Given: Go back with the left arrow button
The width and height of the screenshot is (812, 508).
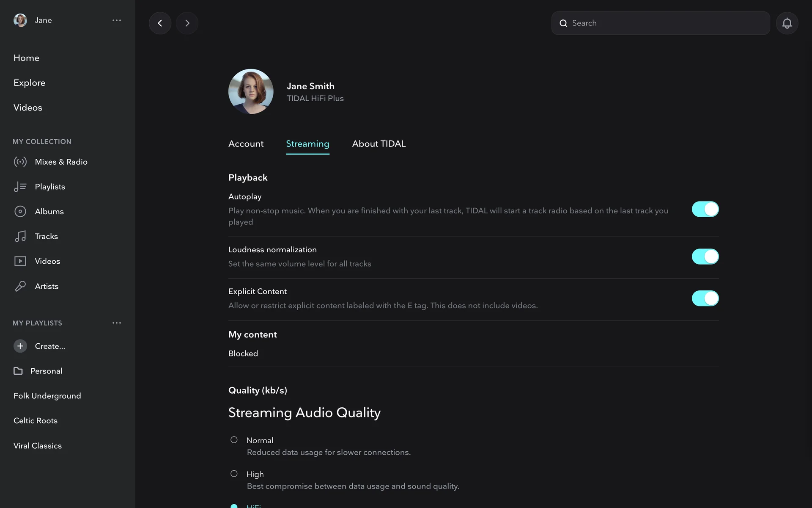Looking at the screenshot, I should pos(160,23).
